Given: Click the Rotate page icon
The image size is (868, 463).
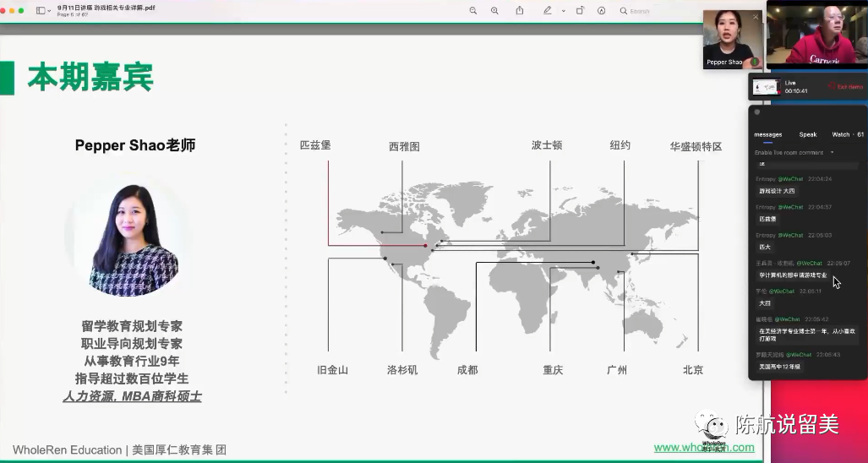Looking at the screenshot, I should tap(580, 11).
